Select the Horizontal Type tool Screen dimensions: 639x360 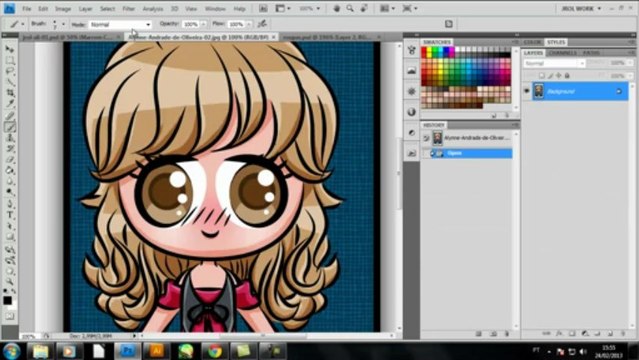click(x=9, y=214)
